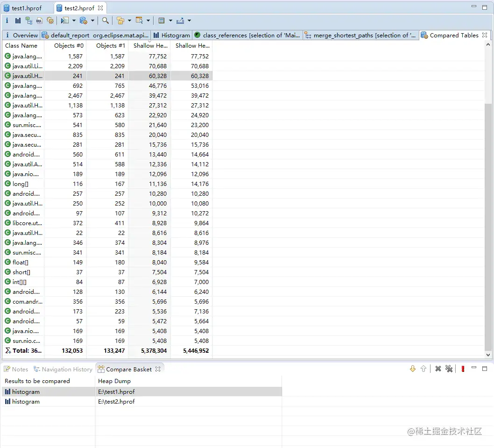Open the heap dump Overview info icon

(7, 21)
